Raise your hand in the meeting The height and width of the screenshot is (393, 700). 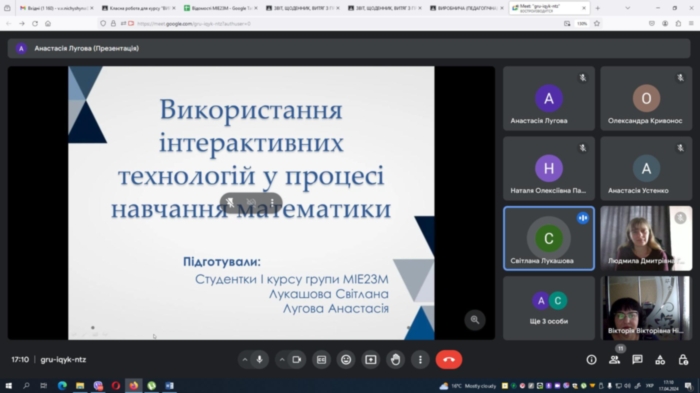396,360
